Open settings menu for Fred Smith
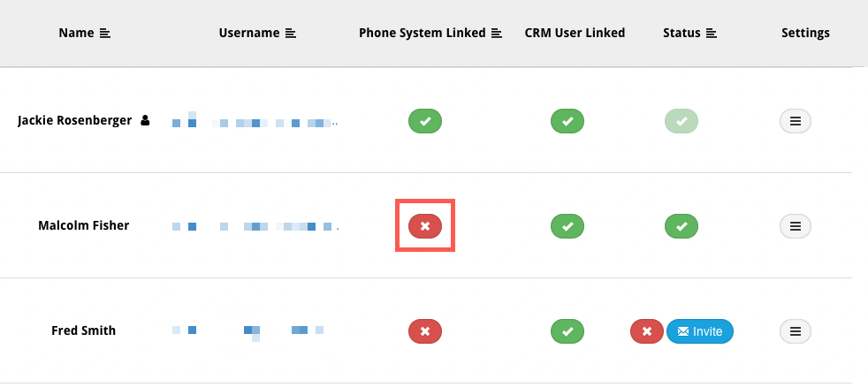Image resolution: width=868 pixels, height=387 pixels. (796, 331)
